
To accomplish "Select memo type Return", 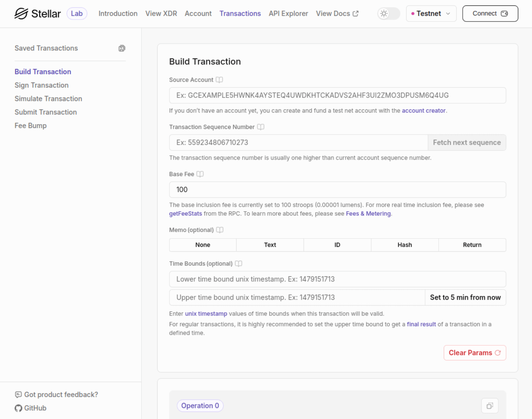I will click(472, 245).
